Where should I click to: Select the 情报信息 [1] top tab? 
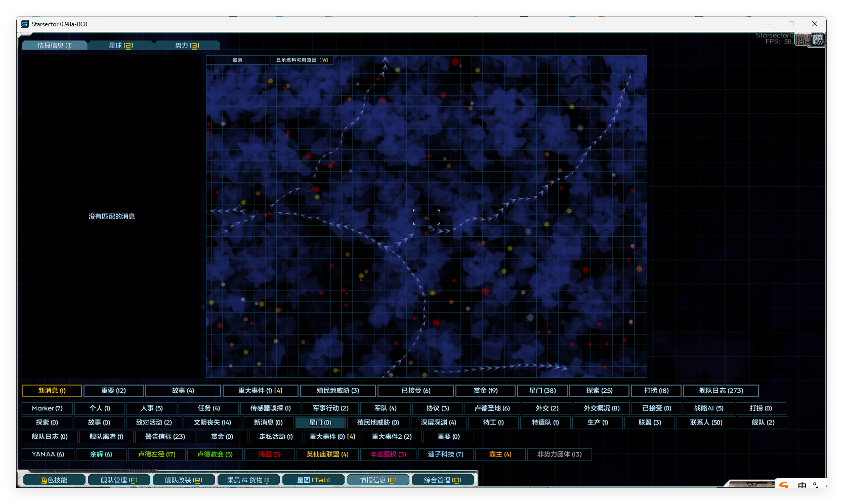tap(55, 46)
